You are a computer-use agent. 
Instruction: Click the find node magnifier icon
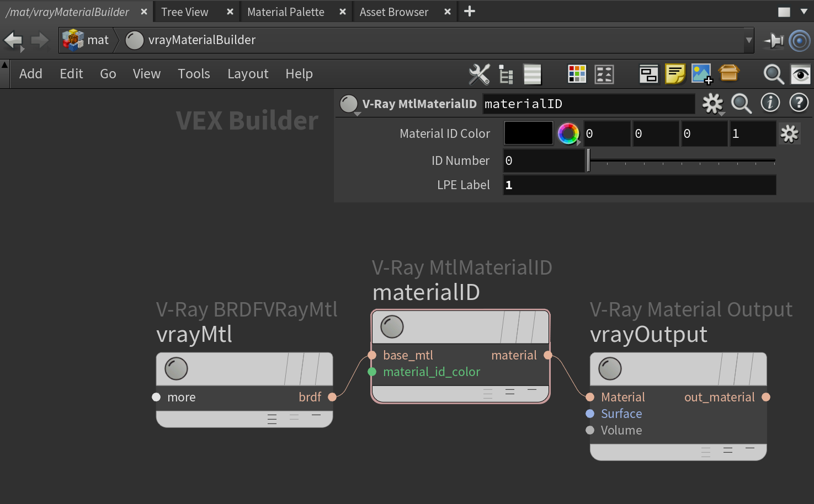pyautogui.click(x=774, y=74)
